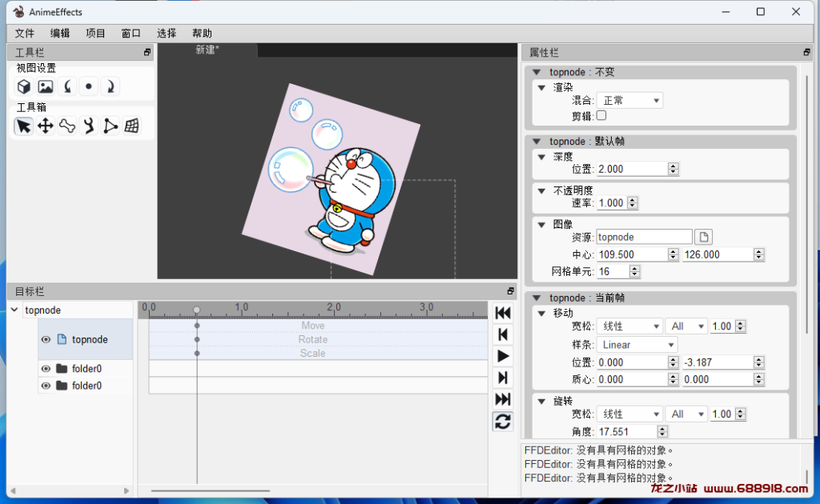Viewport: 820px width, 504px height.
Task: Click the image icon in view settings
Action: (46, 86)
